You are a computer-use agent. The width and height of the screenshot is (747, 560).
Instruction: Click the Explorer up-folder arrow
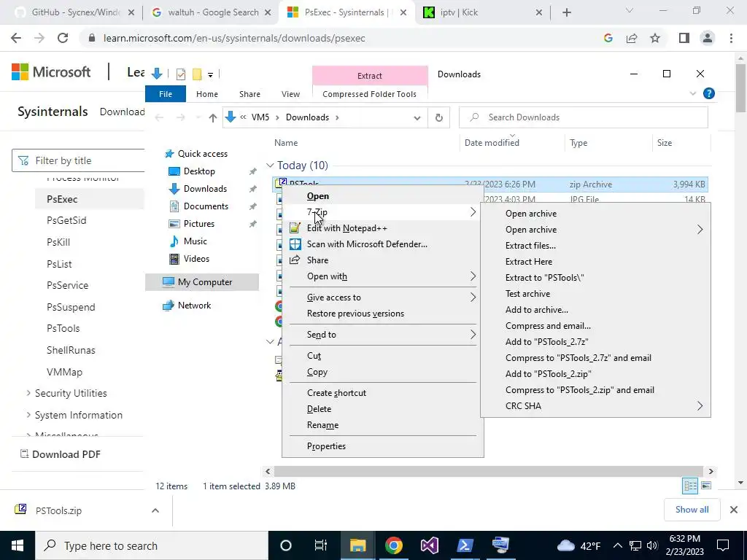point(213,117)
